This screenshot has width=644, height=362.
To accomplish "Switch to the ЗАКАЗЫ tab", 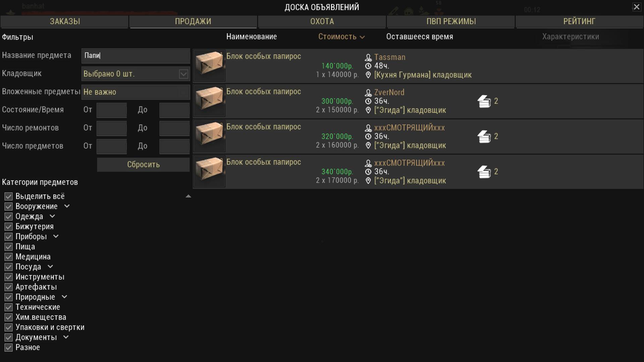I will [65, 21].
